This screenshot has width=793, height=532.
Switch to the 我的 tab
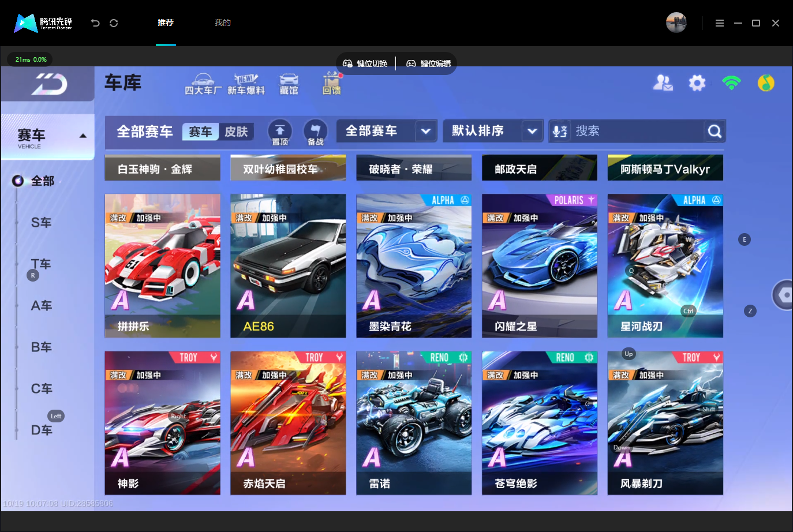(223, 23)
